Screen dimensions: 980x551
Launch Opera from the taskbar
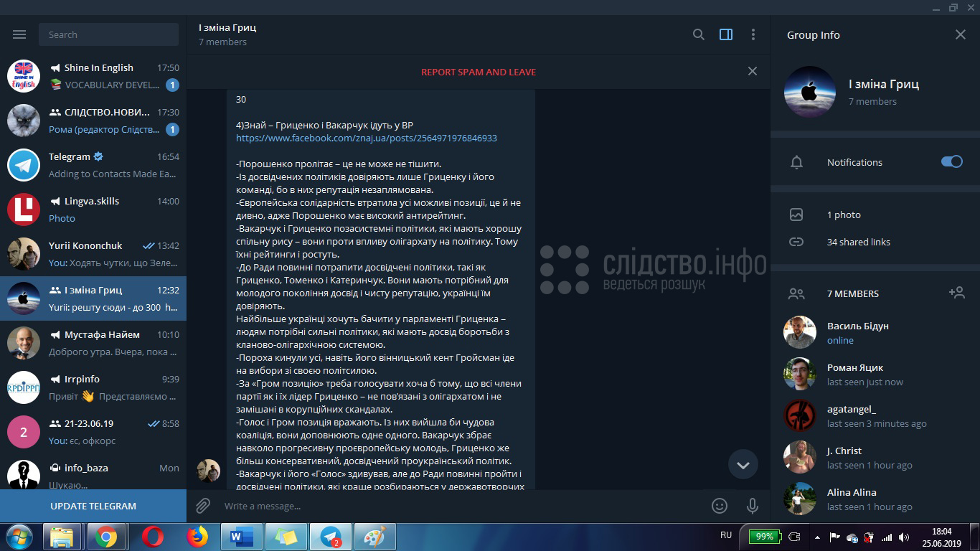(152, 537)
